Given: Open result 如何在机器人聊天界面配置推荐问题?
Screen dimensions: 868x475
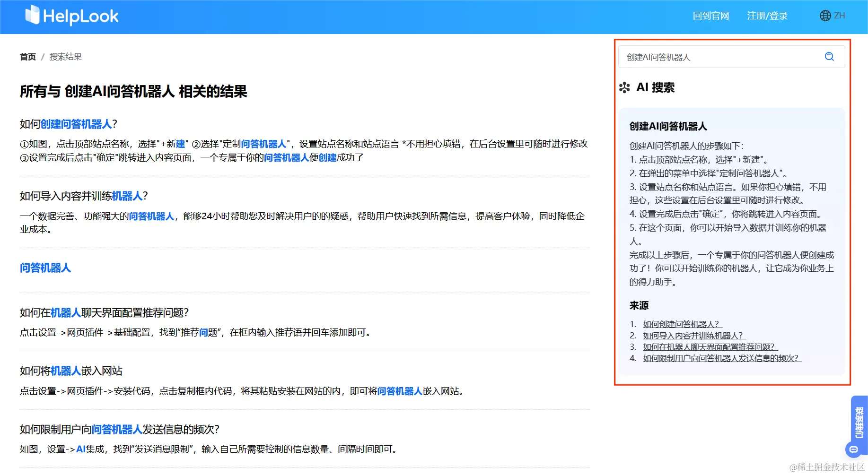Looking at the screenshot, I should (x=105, y=313).
